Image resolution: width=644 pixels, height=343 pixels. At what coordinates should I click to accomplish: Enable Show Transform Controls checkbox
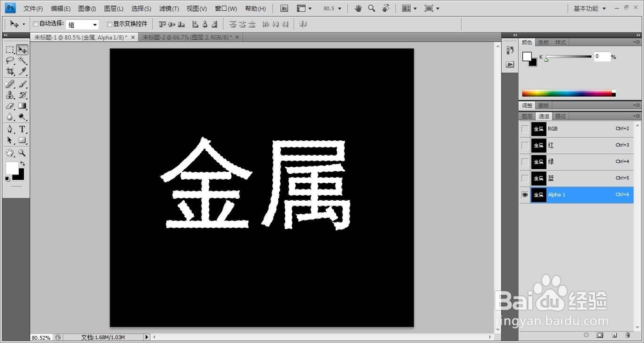pos(109,24)
